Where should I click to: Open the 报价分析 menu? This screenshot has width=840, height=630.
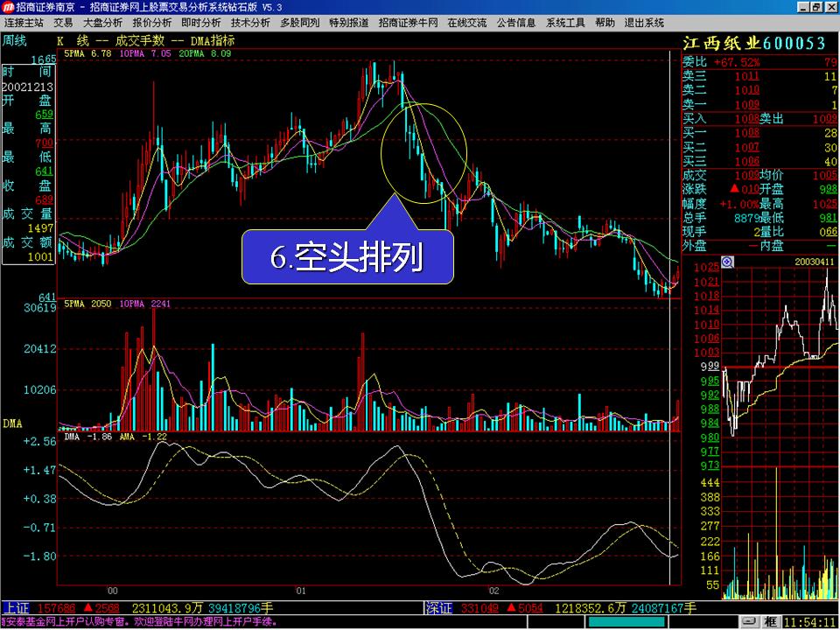pyautogui.click(x=152, y=23)
